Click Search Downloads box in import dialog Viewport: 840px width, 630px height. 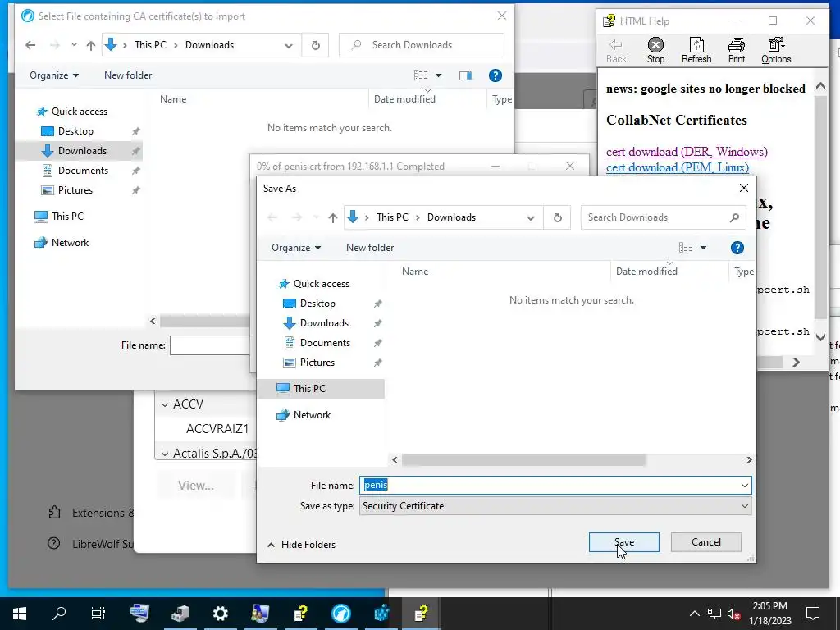click(x=422, y=46)
